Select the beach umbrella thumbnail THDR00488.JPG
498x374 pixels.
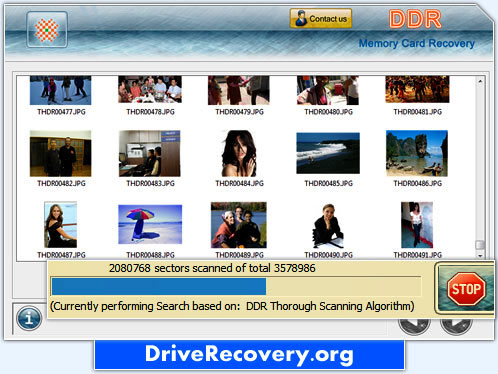[150, 224]
